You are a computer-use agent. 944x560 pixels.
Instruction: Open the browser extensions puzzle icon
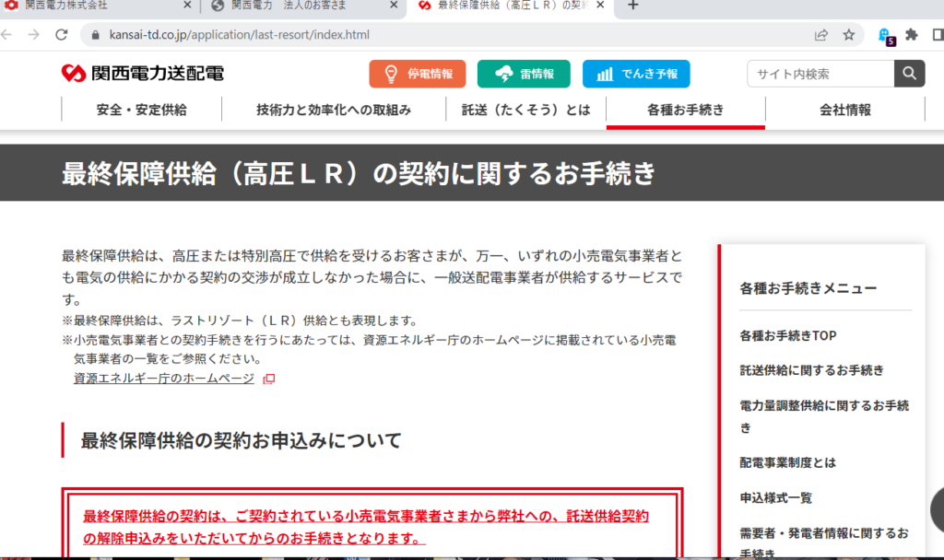912,35
